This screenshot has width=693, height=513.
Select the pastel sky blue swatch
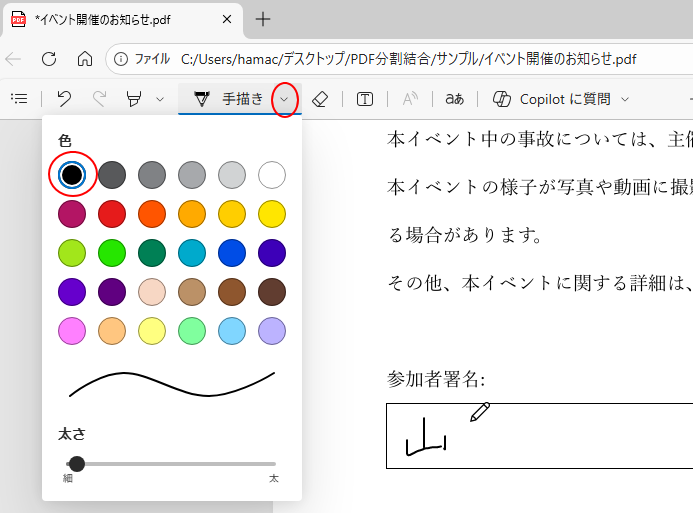tap(232, 331)
